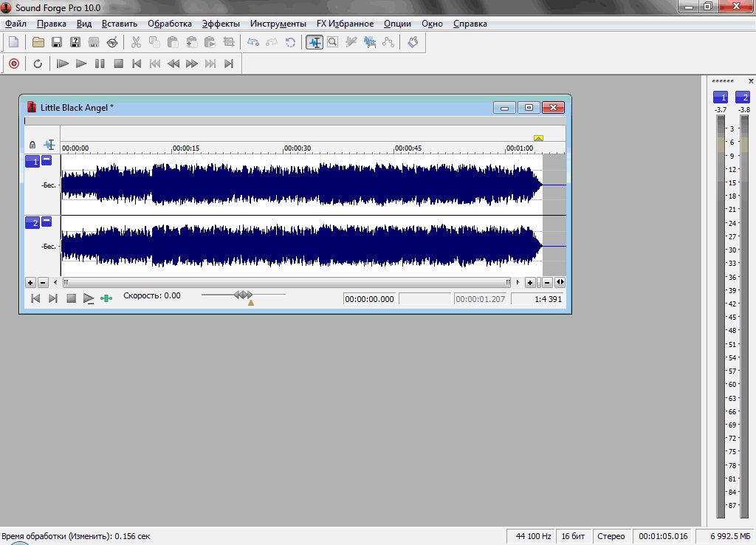Click the Repeat circular arrow icon
This screenshot has height=545, width=756.
tap(290, 42)
